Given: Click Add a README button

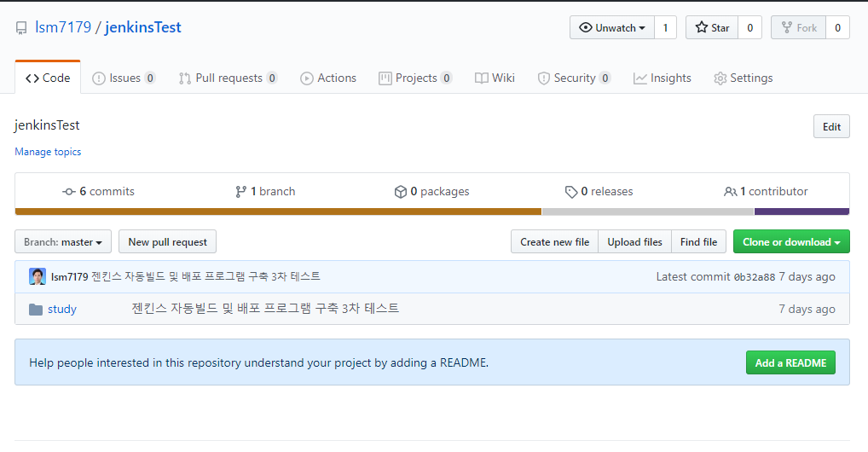Looking at the screenshot, I should (x=790, y=362).
